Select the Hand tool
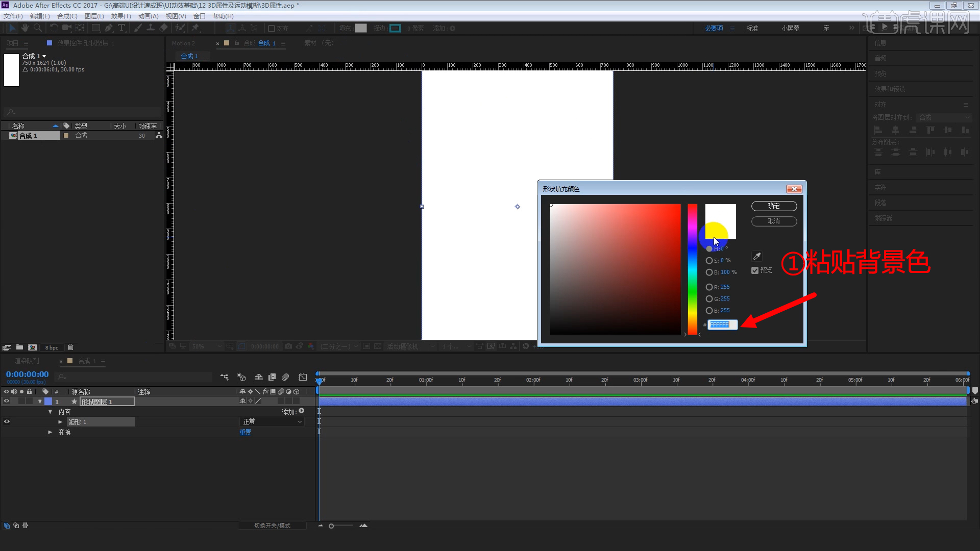This screenshot has height=551, width=980. [x=24, y=28]
